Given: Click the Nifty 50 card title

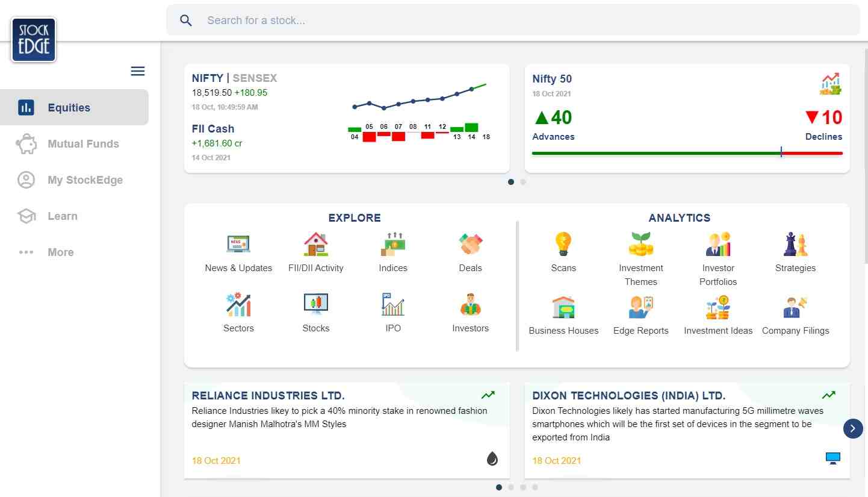Looking at the screenshot, I should (x=552, y=79).
